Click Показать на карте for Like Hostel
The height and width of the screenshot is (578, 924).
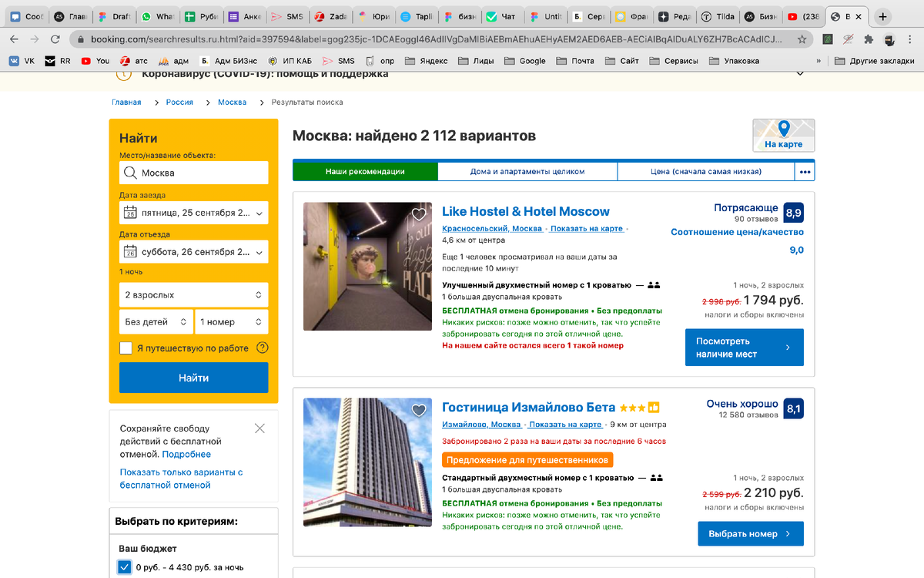(587, 229)
